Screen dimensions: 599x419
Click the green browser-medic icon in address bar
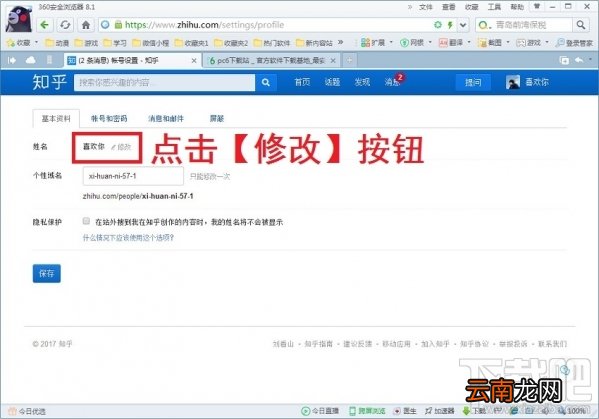tap(438, 25)
